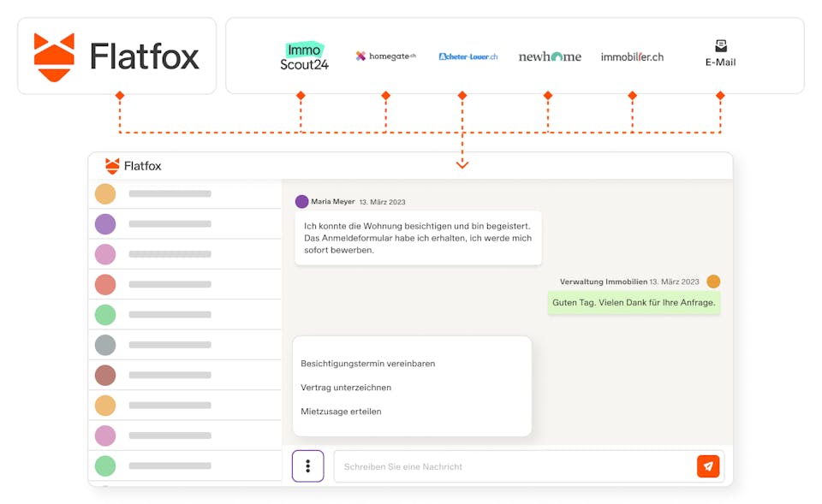Open the homegate.ch portal icon
The height and width of the screenshot is (504, 822).
(385, 56)
